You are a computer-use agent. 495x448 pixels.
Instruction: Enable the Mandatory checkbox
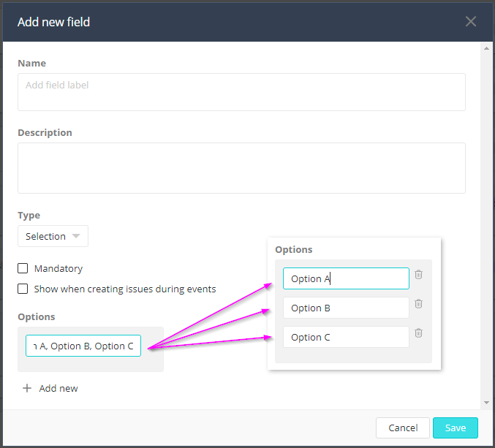(x=23, y=268)
